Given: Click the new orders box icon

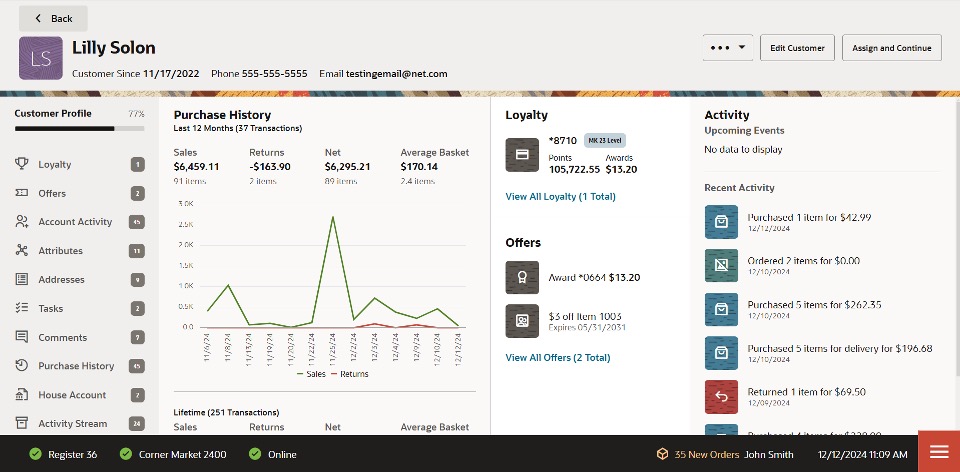Looking at the screenshot, I should point(662,454).
